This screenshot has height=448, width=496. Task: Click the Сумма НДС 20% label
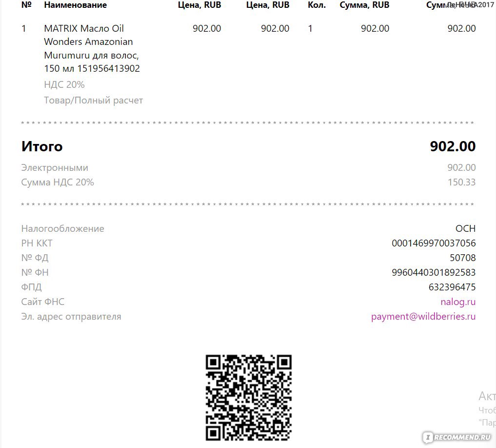tap(58, 183)
